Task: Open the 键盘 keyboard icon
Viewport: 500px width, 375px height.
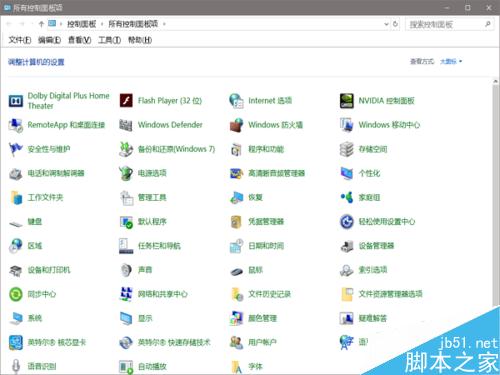Action: pyautogui.click(x=16, y=223)
